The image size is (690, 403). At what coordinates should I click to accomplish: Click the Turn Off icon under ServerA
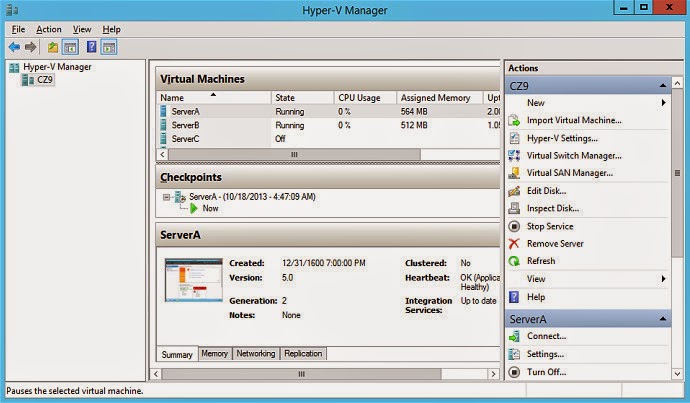tap(514, 372)
